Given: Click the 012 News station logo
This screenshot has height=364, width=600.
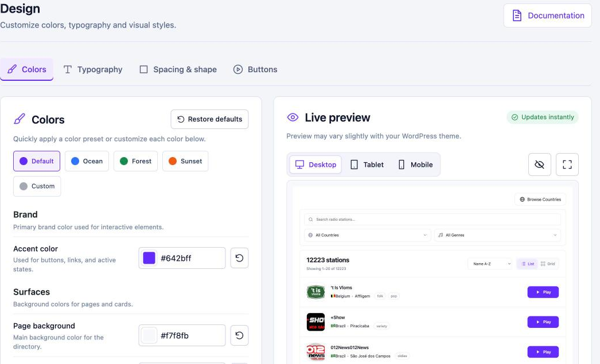Looking at the screenshot, I should [x=315, y=352].
